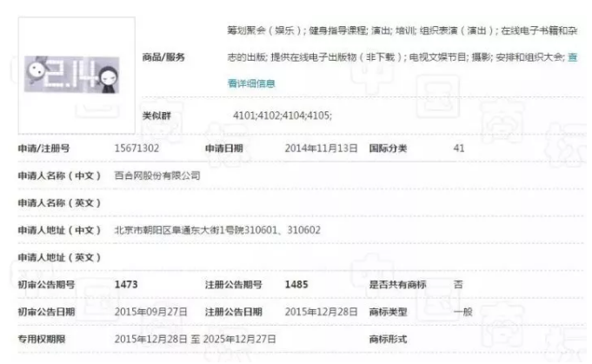
Task: Click the 专用权期限 label
Action: point(42,339)
